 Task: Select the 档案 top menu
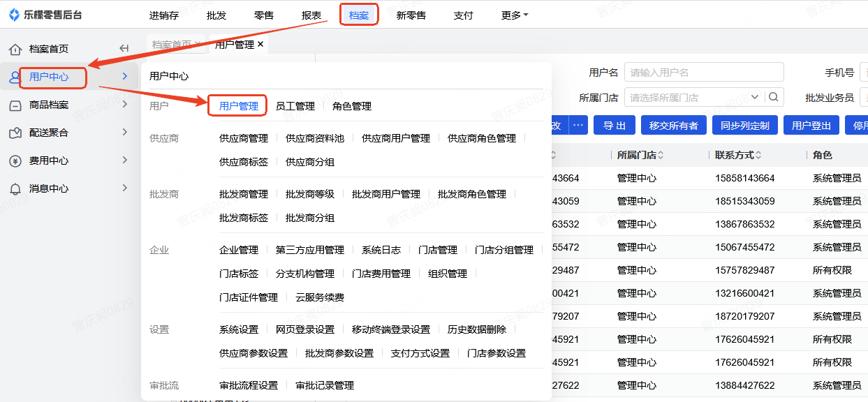(359, 15)
